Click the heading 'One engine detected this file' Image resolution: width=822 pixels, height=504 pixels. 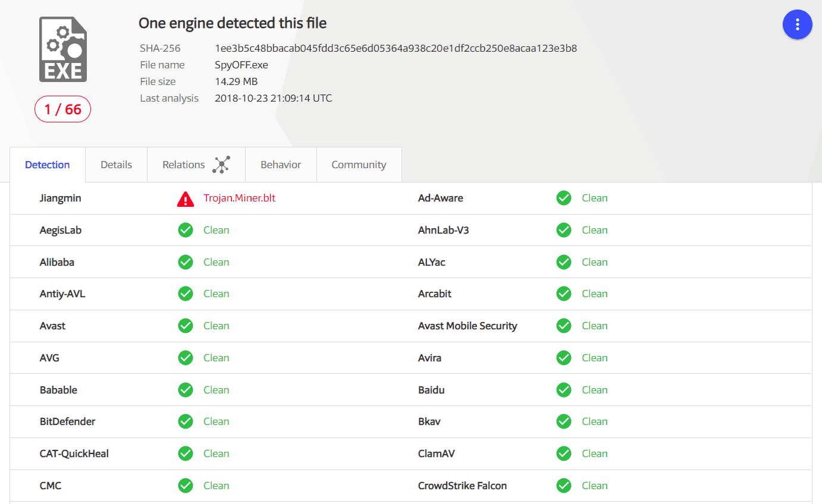[x=233, y=23]
